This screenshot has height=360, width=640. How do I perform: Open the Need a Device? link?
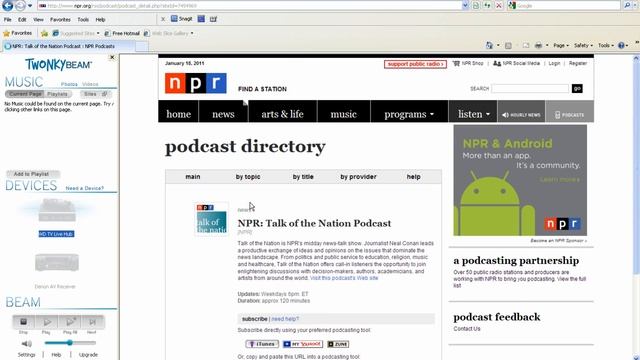(x=84, y=188)
